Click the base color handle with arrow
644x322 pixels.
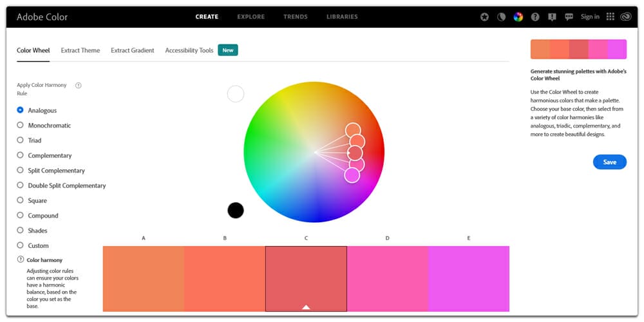355,153
